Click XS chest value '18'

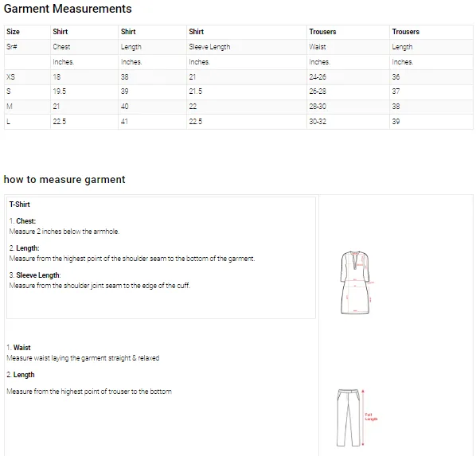[x=57, y=77]
